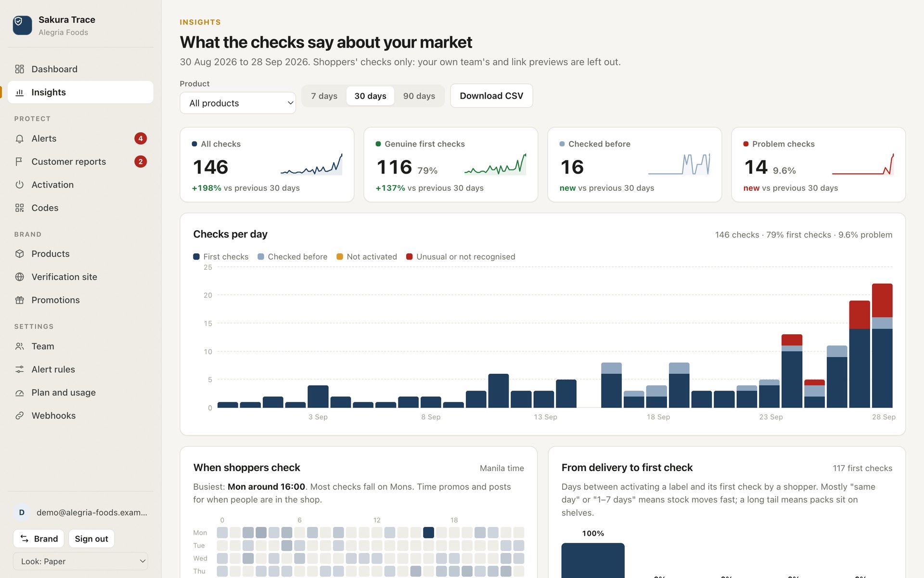Go to Verification site
Viewport: 924px width, 578px height.
tap(80, 277)
